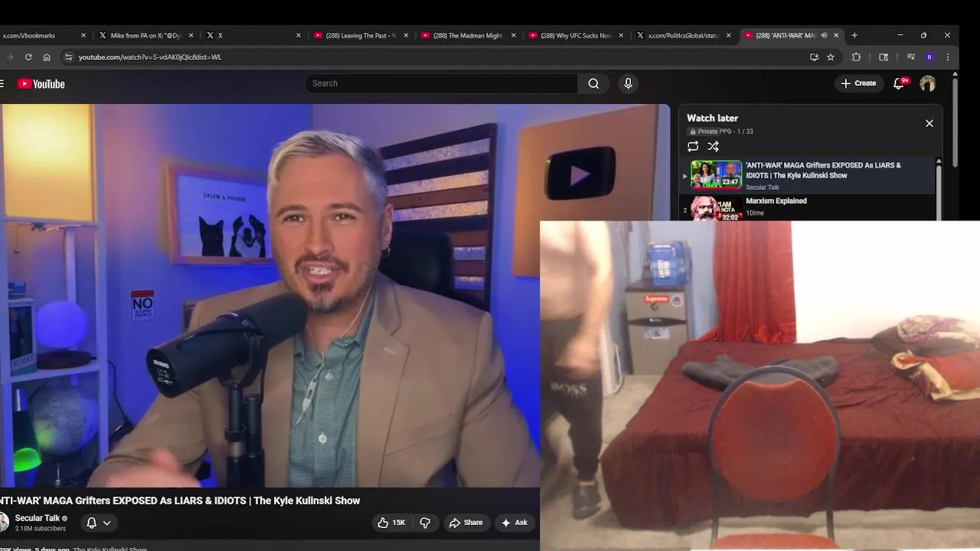This screenshot has width=980, height=551.
Task: Close the active 'ANTI-WAR' MAGA tab
Action: point(836,35)
